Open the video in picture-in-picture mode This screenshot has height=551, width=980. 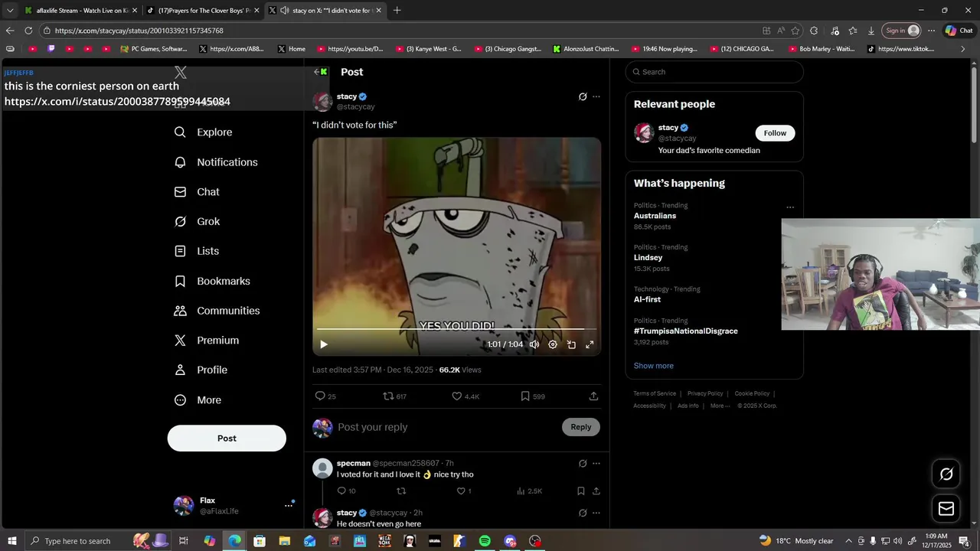571,344
